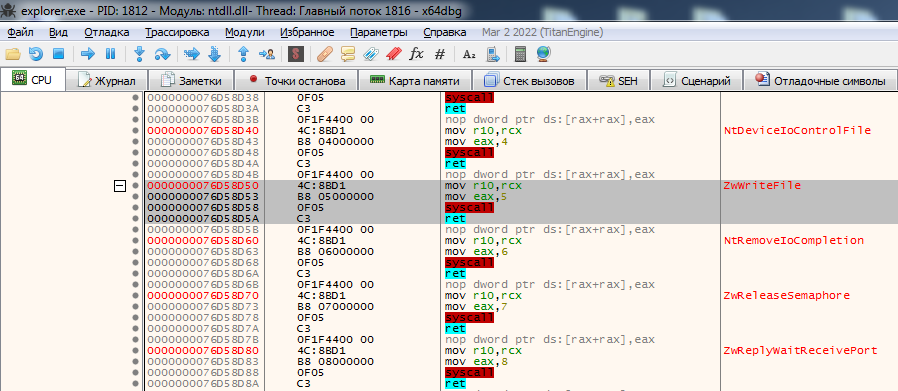The width and height of the screenshot is (898, 391).
Task: Open the Отладка menu
Action: click(x=107, y=32)
